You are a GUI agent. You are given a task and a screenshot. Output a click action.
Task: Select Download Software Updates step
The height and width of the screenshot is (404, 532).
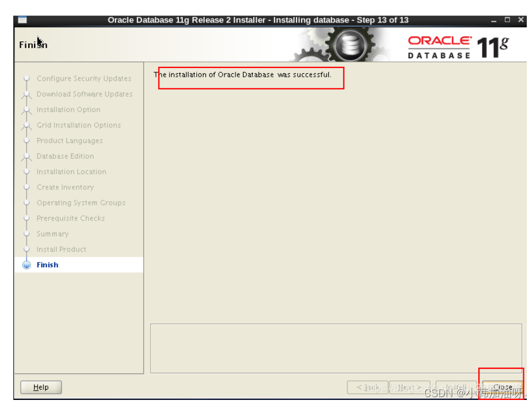(x=84, y=94)
